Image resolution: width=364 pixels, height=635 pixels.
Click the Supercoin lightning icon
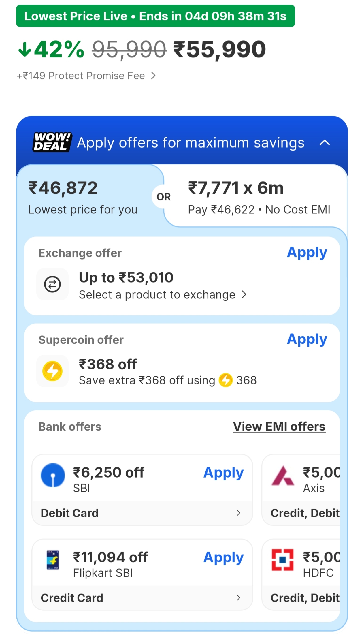point(52,371)
